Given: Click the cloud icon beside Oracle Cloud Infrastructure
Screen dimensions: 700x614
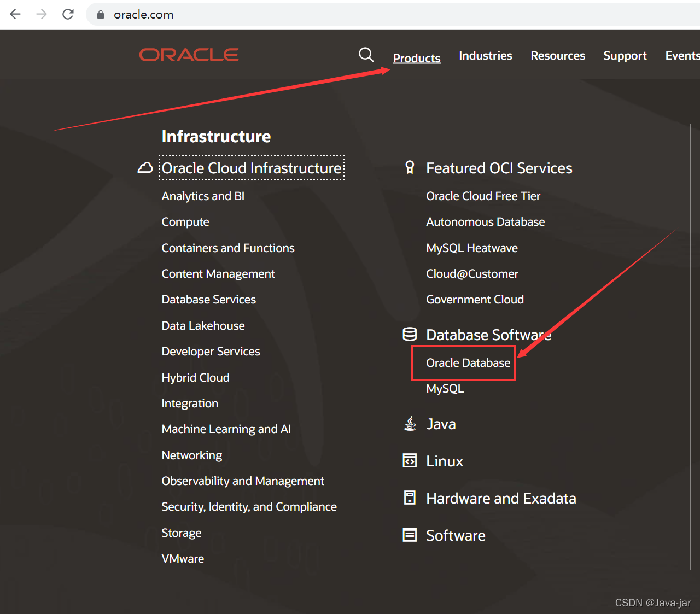Looking at the screenshot, I should (144, 168).
